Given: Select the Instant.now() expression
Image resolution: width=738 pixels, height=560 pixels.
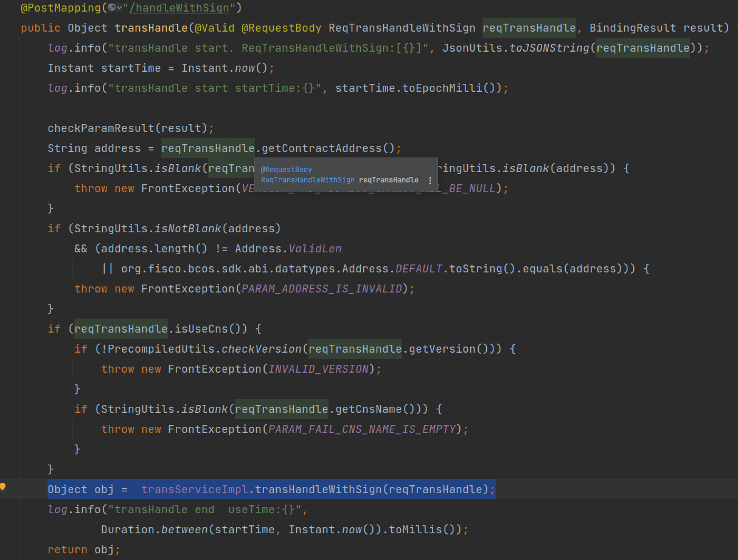Looking at the screenshot, I should (221, 67).
